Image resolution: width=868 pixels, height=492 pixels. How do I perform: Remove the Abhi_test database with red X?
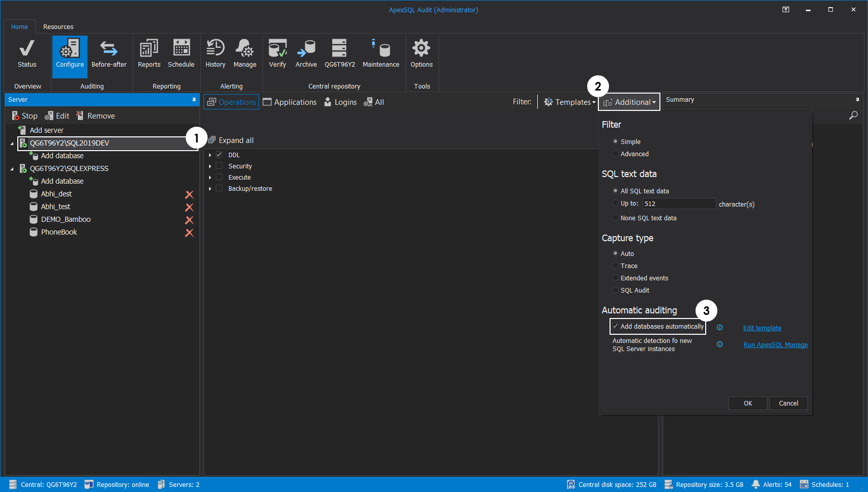click(189, 207)
